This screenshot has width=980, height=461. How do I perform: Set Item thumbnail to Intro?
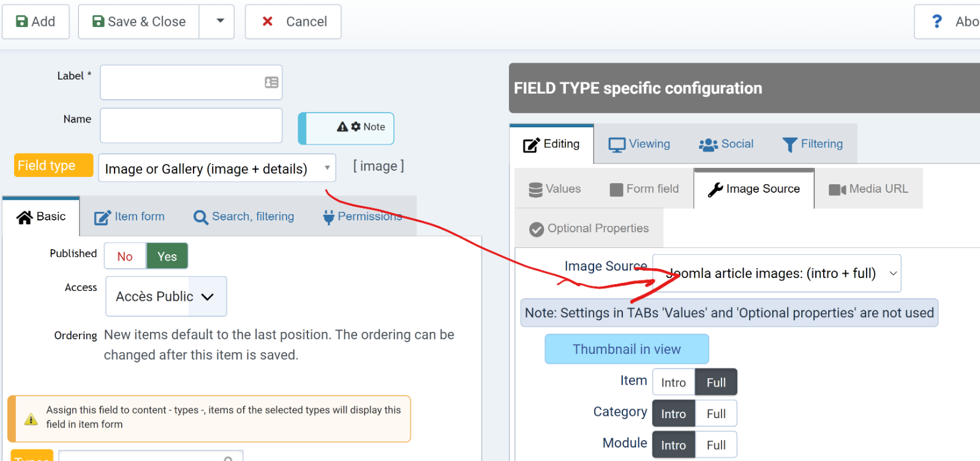point(673,383)
